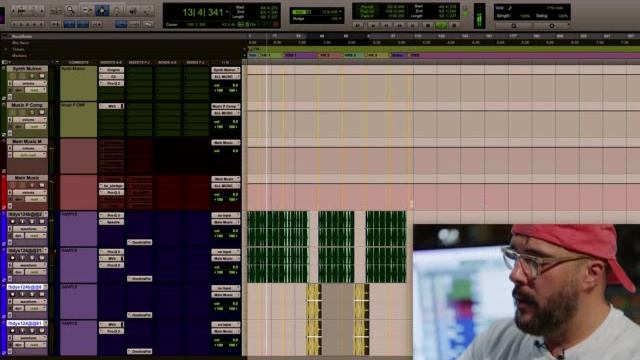Click the INSERTS F-J column header
Viewport: 640px width, 360px height.
tap(139, 62)
